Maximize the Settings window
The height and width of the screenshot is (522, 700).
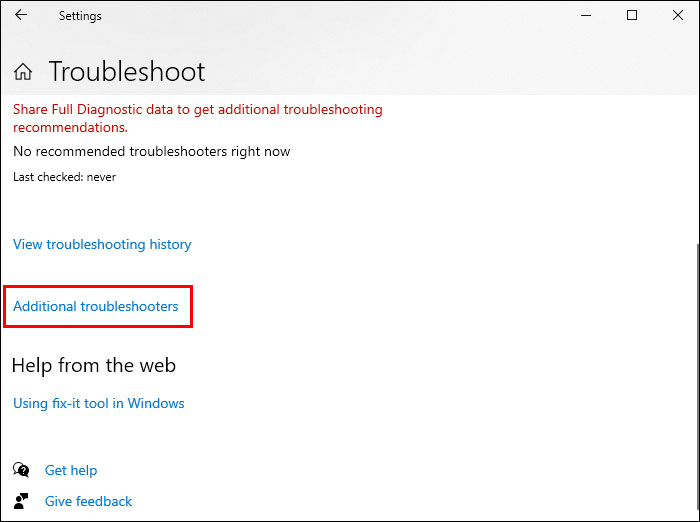(x=632, y=16)
